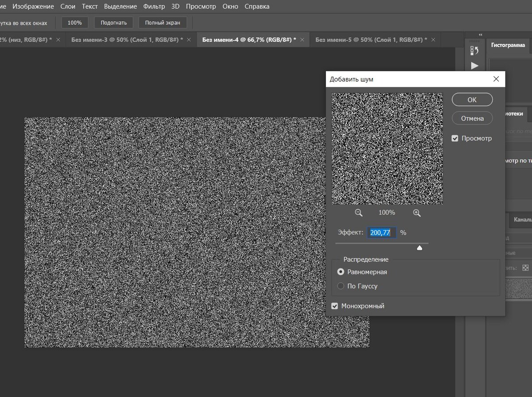Open the Просмотр menu
This screenshot has width=532, height=397.
pyautogui.click(x=201, y=7)
